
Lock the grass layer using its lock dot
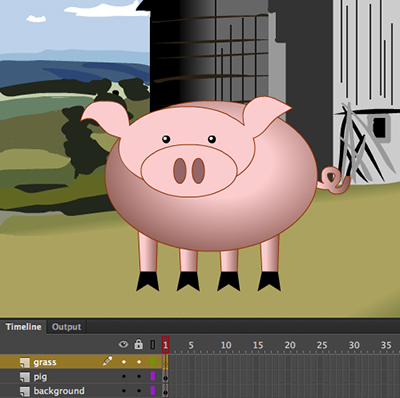point(139,362)
